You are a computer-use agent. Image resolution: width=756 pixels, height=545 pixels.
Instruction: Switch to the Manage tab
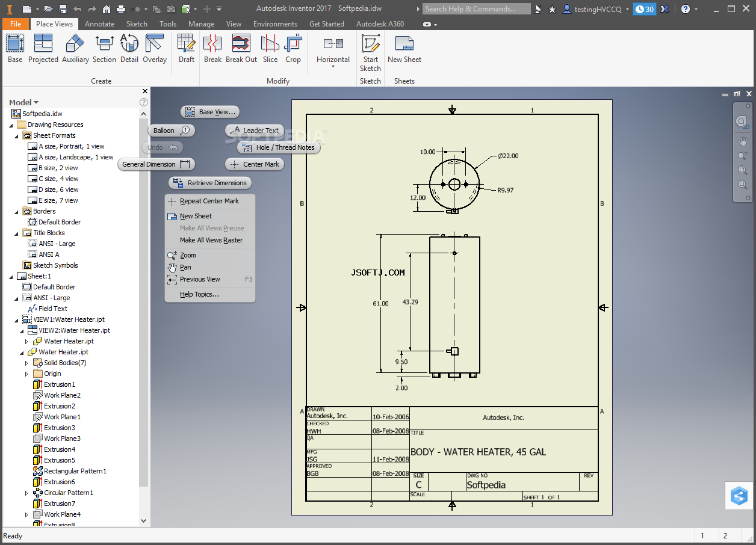click(x=201, y=24)
